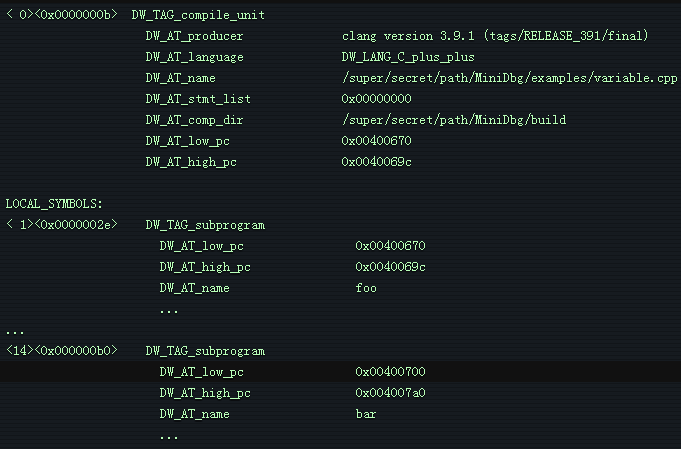Select the DW_AT_stmt_list attribute label
This screenshot has height=449, width=681.
(x=198, y=99)
